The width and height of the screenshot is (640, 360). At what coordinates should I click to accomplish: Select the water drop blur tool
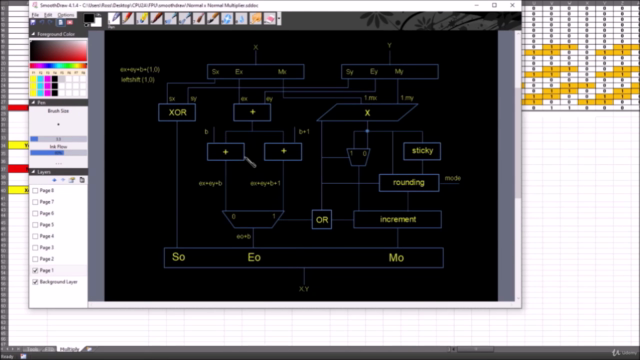point(241,19)
